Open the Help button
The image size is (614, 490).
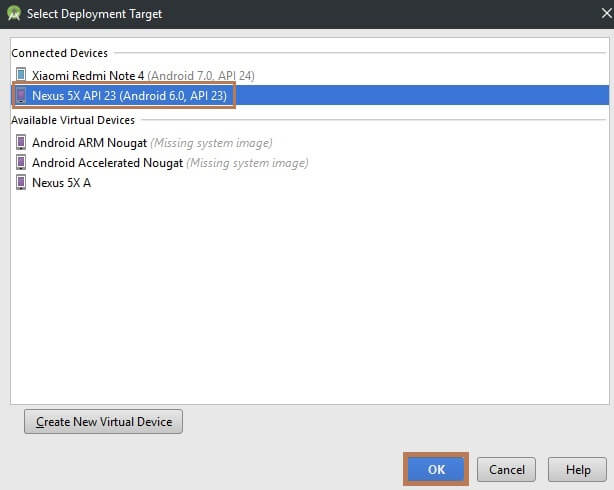click(x=578, y=469)
